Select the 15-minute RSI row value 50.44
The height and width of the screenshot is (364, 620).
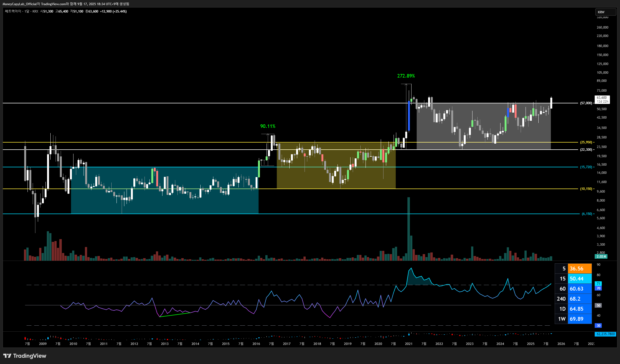(x=580, y=279)
